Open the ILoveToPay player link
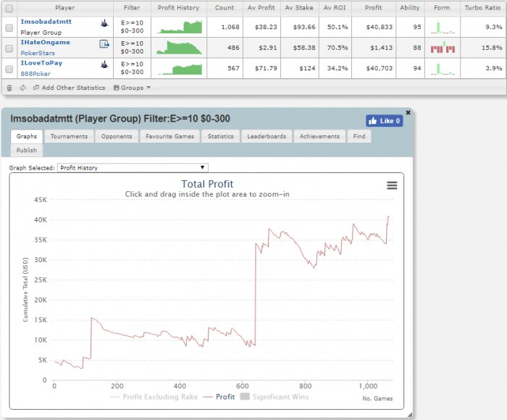The width and height of the screenshot is (507, 420). [x=41, y=63]
